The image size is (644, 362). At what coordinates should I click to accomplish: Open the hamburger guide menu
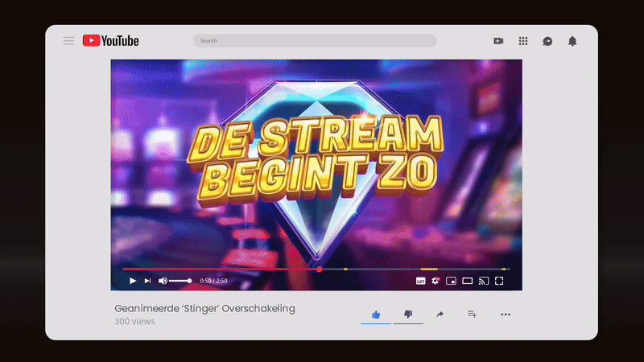[x=68, y=41]
